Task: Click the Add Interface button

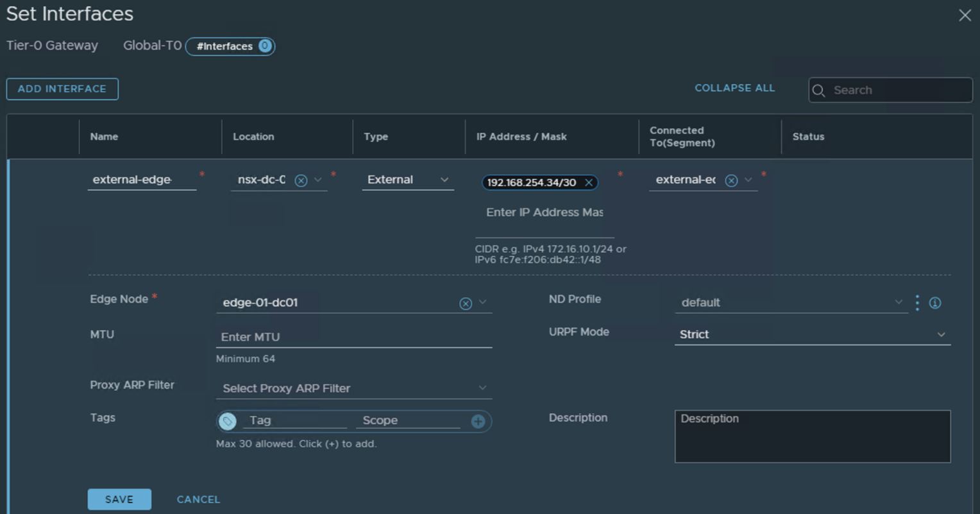Action: point(62,89)
